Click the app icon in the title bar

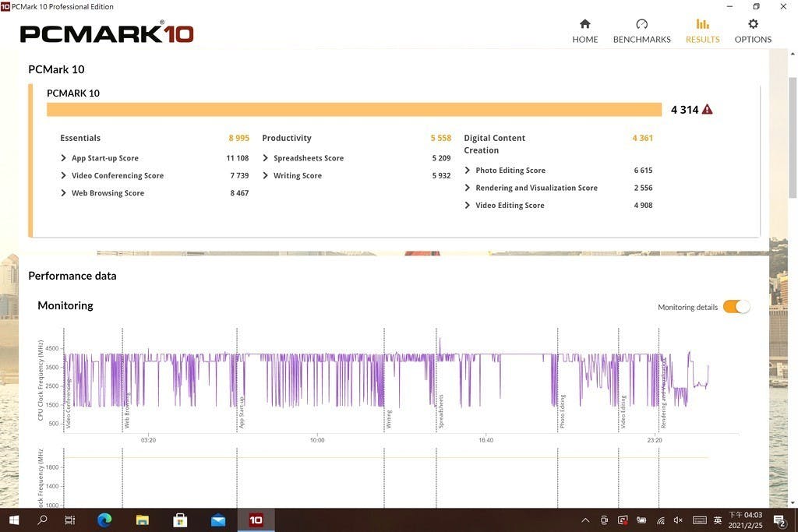(5, 6)
